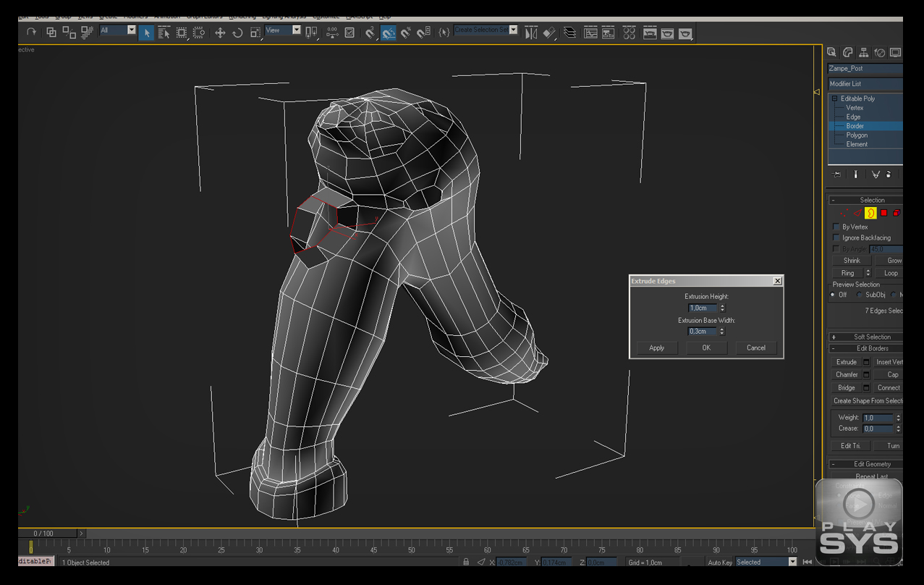This screenshot has width=924, height=585.
Task: Open the Schematic View icon
Action: click(609, 32)
